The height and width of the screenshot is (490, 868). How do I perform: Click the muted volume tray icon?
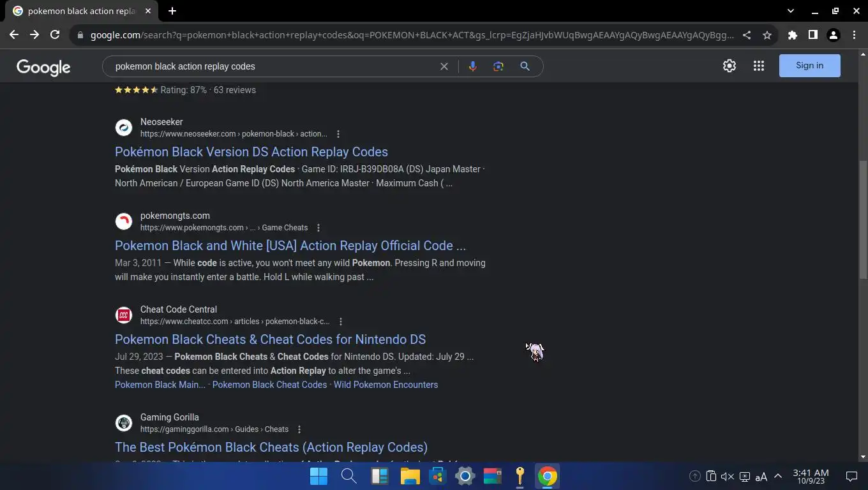pyautogui.click(x=728, y=477)
